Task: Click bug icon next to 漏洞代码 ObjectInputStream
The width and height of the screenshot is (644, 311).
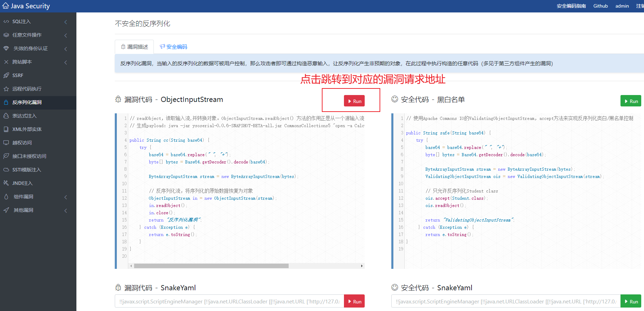Action: (118, 100)
